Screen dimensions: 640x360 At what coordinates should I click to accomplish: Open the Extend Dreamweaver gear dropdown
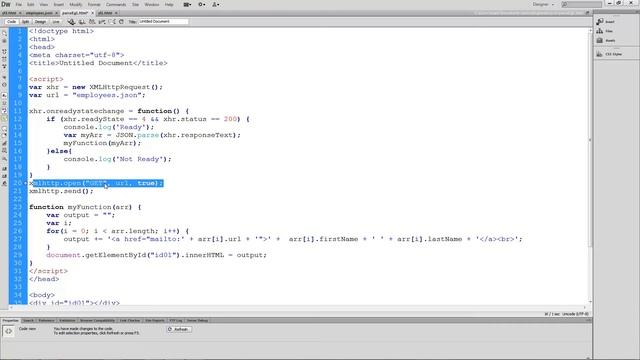point(202,4)
